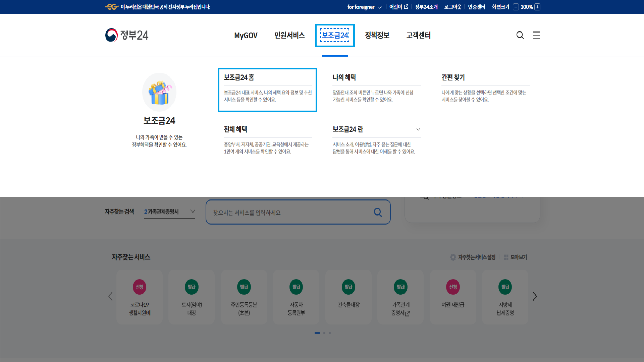Open the 정책정보 menu
Image resolution: width=644 pixels, height=362 pixels.
coord(377,35)
